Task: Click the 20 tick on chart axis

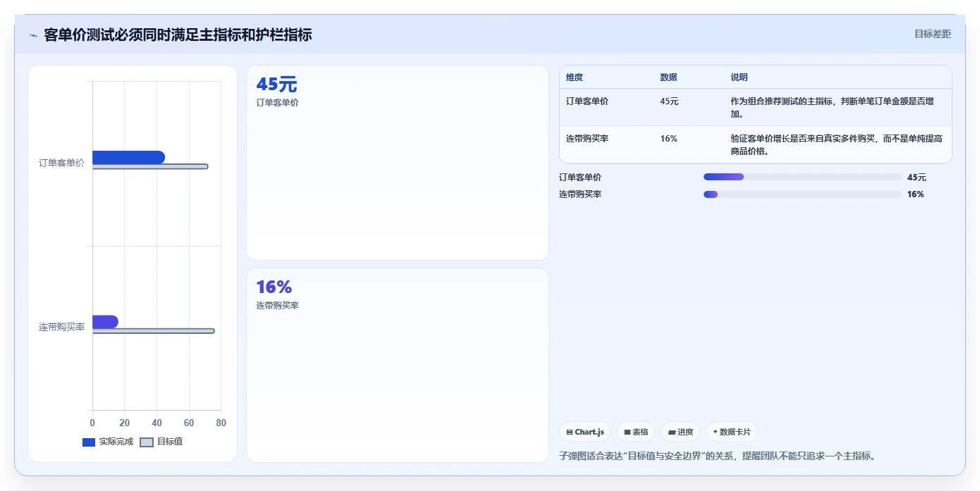Action: coord(125,423)
